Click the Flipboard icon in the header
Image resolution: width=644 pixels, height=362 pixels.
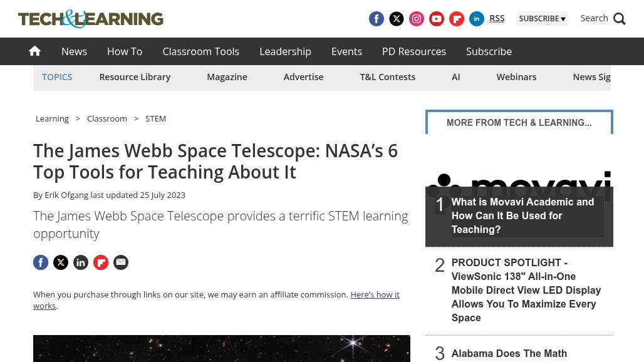457,19
